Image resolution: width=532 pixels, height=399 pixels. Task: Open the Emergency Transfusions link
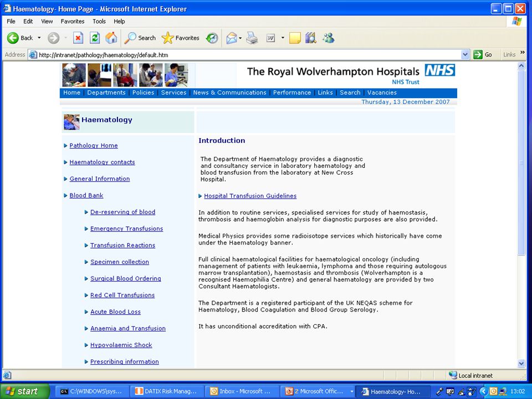click(x=126, y=229)
